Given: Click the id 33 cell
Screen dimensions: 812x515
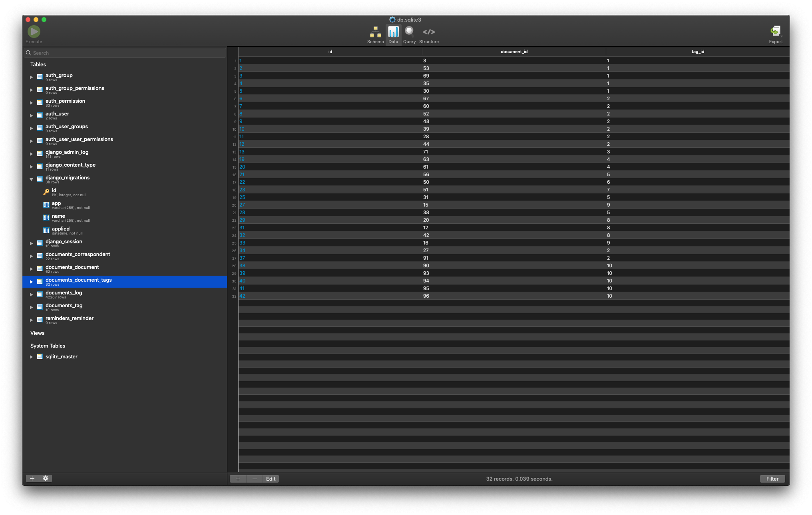Looking at the screenshot, I should (x=330, y=243).
